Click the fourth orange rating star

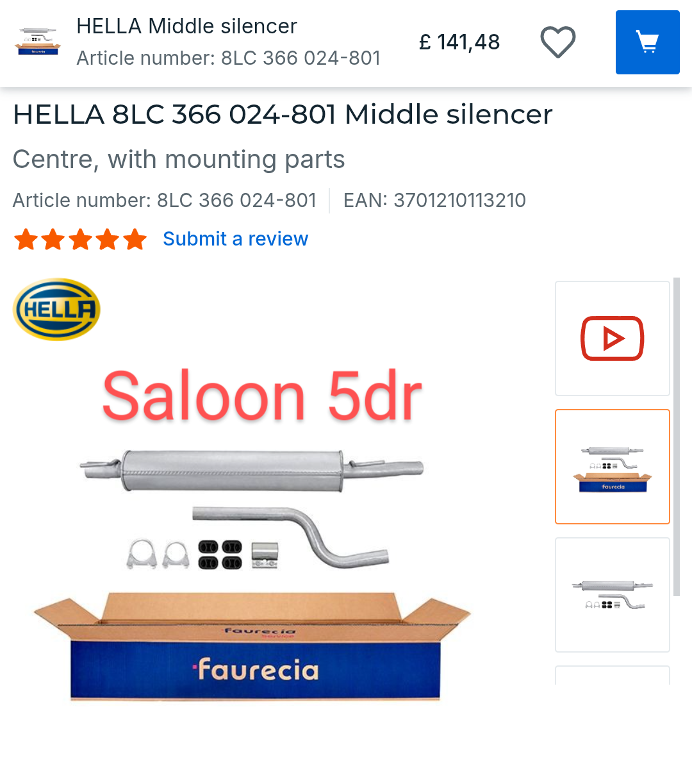(x=108, y=239)
